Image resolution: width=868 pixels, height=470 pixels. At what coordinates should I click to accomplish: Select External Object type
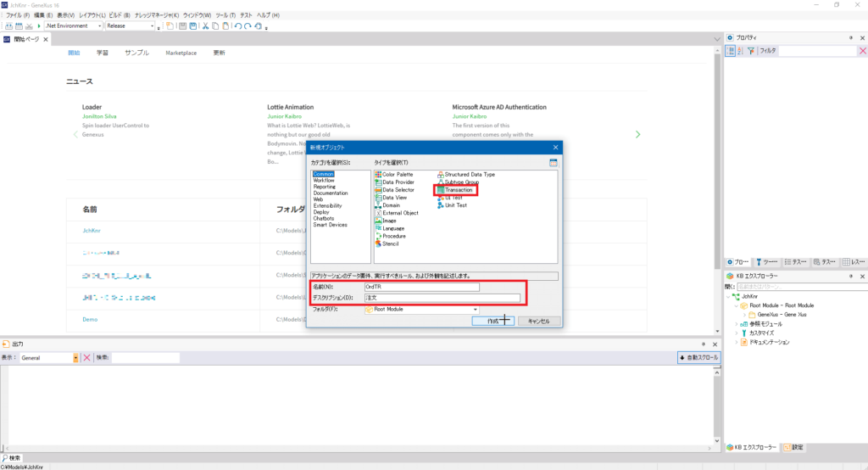(x=397, y=214)
